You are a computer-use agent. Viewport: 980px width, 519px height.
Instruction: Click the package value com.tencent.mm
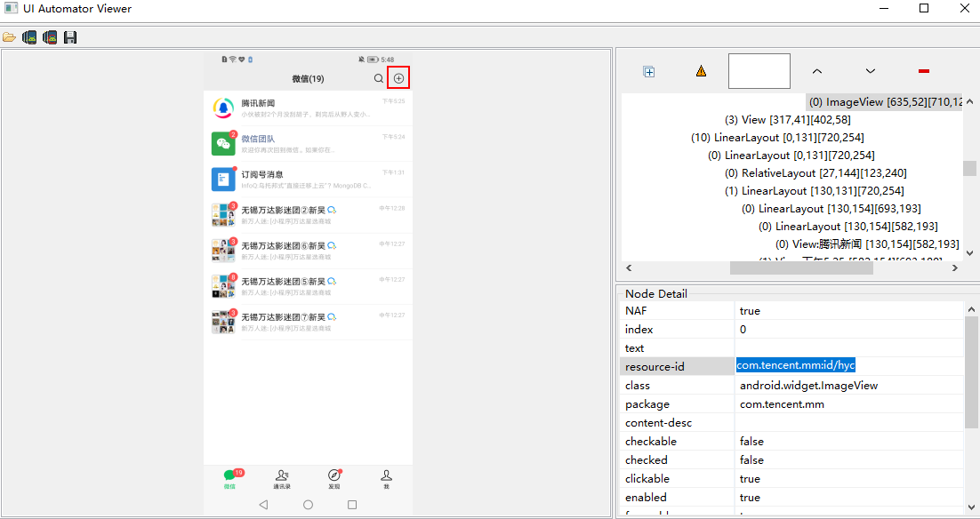click(782, 404)
